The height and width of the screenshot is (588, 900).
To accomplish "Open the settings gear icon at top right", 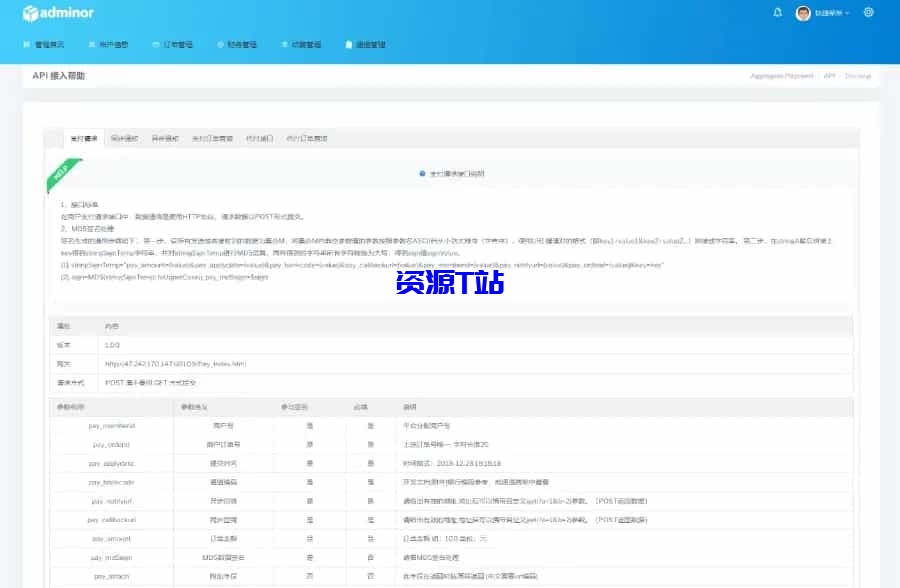I will coord(868,12).
